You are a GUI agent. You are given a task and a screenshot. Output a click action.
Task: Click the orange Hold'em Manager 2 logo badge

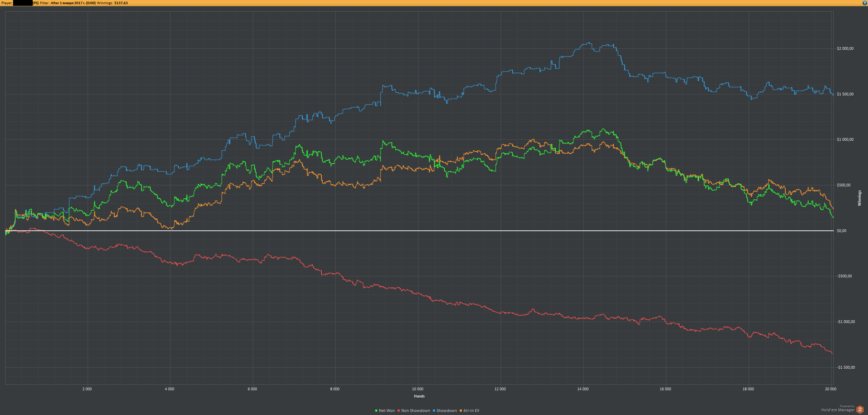[860, 410]
